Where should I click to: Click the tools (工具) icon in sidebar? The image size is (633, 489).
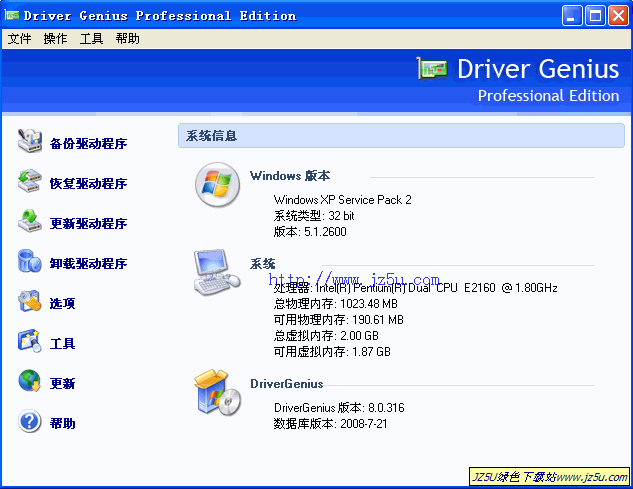(30, 341)
